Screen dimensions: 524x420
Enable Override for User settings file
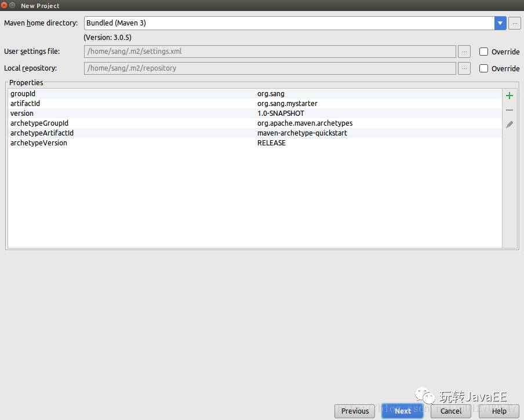[483, 52]
